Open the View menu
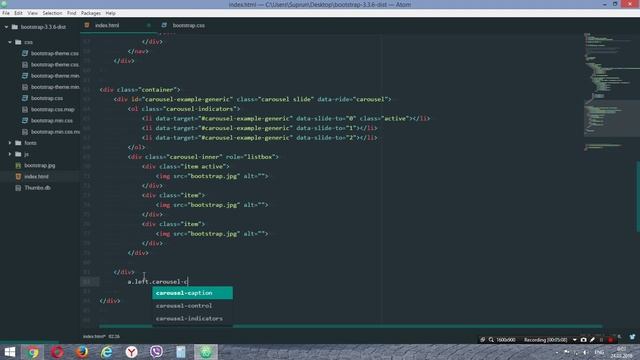Viewport: 640px width, 360px height. [x=32, y=13]
